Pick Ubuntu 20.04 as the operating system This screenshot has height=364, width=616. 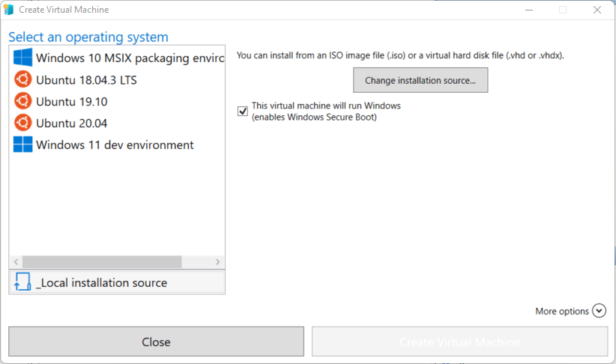pyautogui.click(x=71, y=124)
